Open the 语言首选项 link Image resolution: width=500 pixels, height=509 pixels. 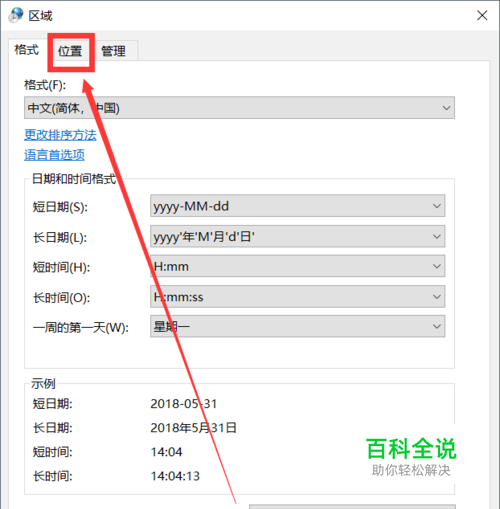(x=54, y=155)
